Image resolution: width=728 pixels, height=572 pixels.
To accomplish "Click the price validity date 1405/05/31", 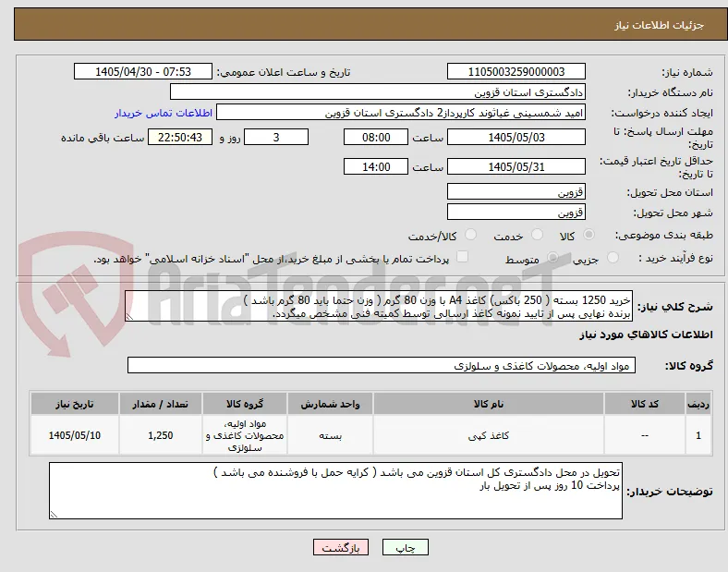I will 516,166.
